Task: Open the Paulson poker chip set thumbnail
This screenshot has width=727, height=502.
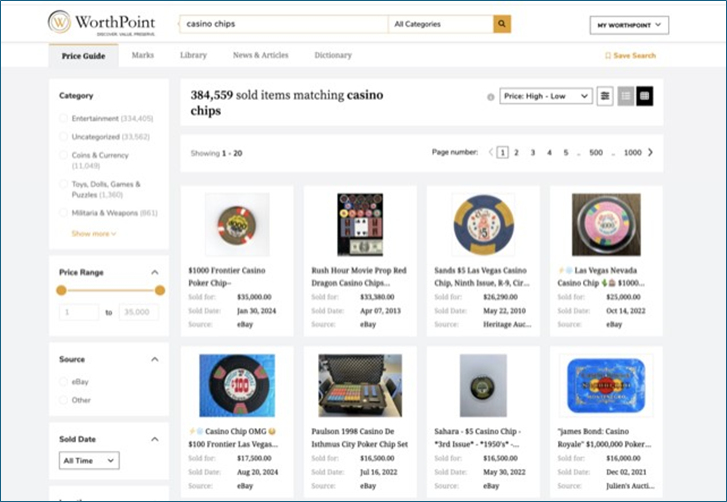Action: click(360, 386)
